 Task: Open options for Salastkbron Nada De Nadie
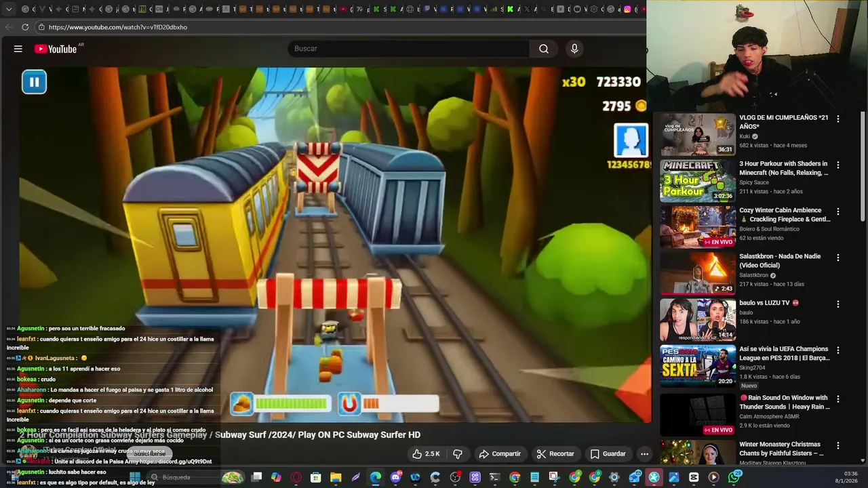click(837, 258)
